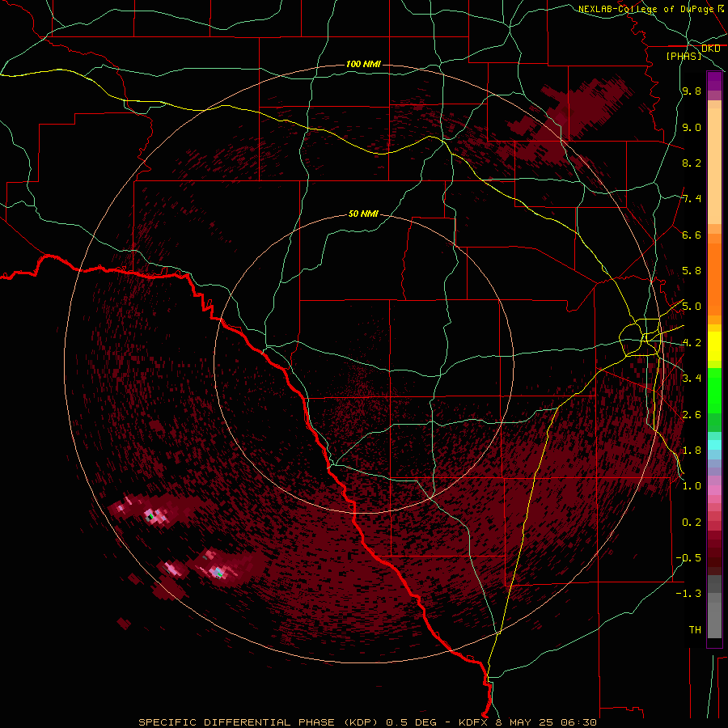Pick the large peach swatch on the legend

(714, 166)
